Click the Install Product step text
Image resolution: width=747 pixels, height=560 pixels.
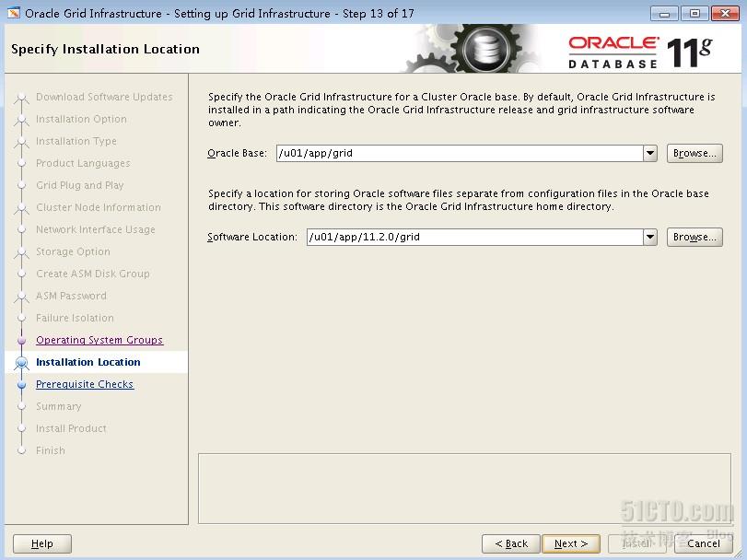pyautogui.click(x=72, y=428)
